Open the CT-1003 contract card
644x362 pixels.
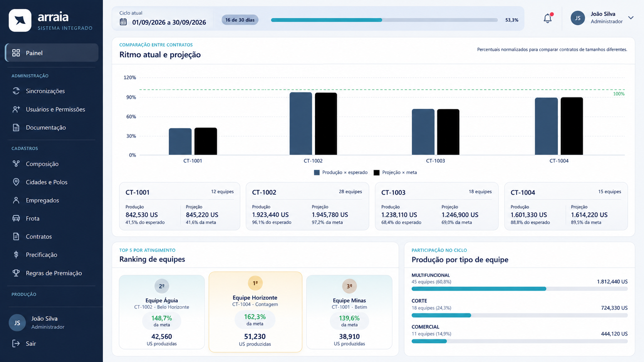(x=437, y=206)
